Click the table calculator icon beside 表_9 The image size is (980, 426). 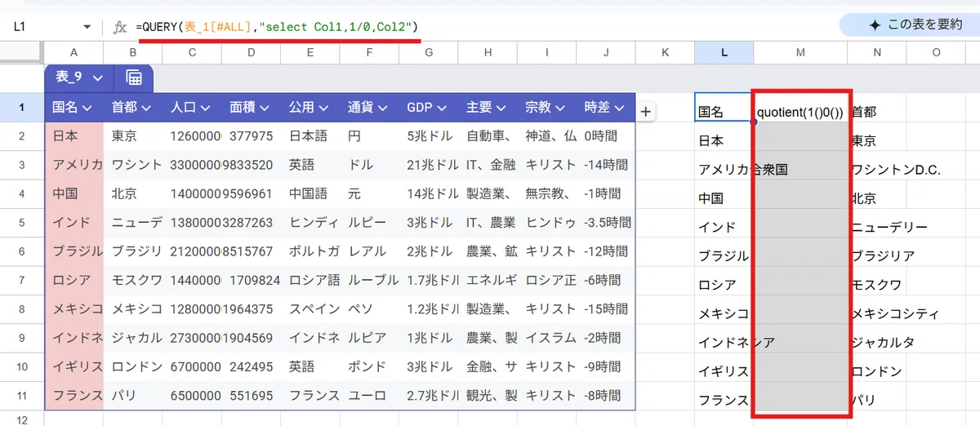pyautogui.click(x=134, y=78)
